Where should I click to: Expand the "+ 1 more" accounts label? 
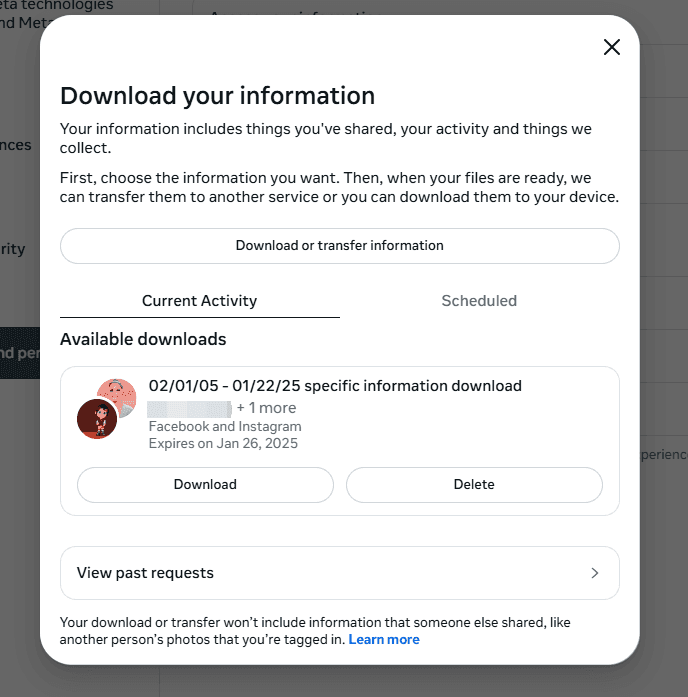(267, 408)
